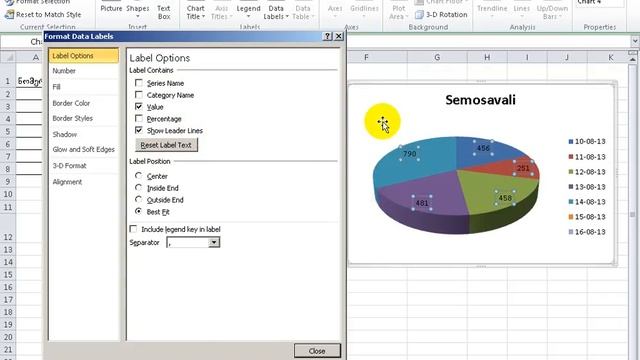Select the 15-08-13 legend entry
This screenshot has height=360, width=640.
tap(587, 217)
